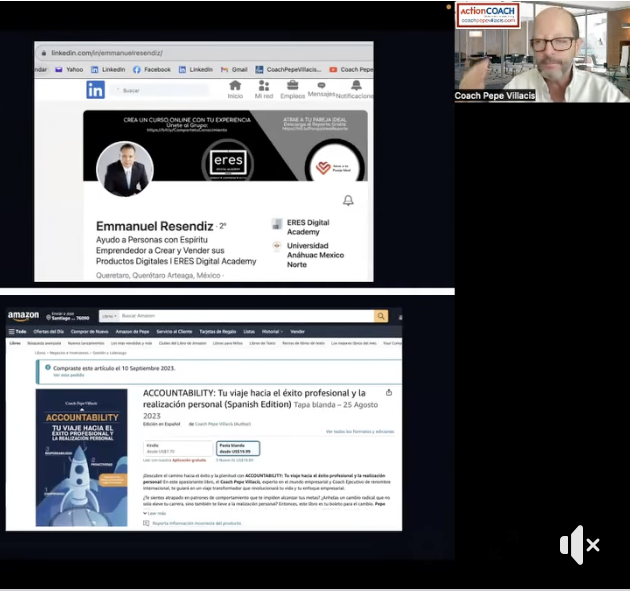Screen dimensions: 630x592
Task: Open the Coach Pepe YouTube bookmark
Action: [351, 70]
